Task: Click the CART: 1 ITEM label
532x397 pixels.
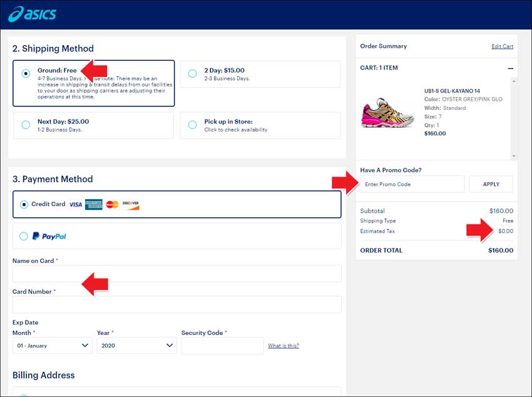Action: [379, 68]
